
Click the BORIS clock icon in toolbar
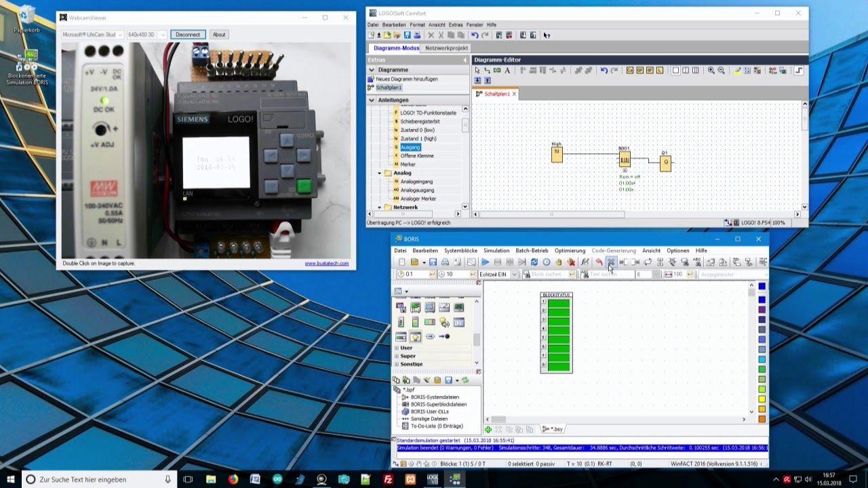point(547,262)
